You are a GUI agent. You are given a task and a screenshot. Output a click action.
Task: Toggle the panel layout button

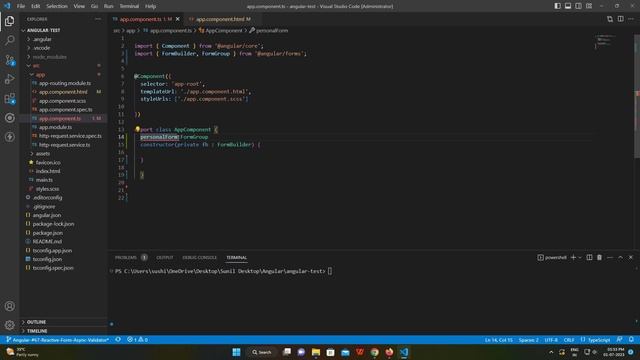pyautogui.click(x=568, y=6)
